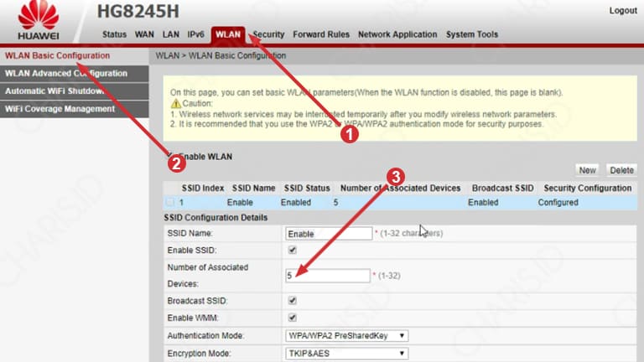The width and height of the screenshot is (644, 362).
Task: Click the SSID name 'Enable' table cell
Action: point(240,202)
